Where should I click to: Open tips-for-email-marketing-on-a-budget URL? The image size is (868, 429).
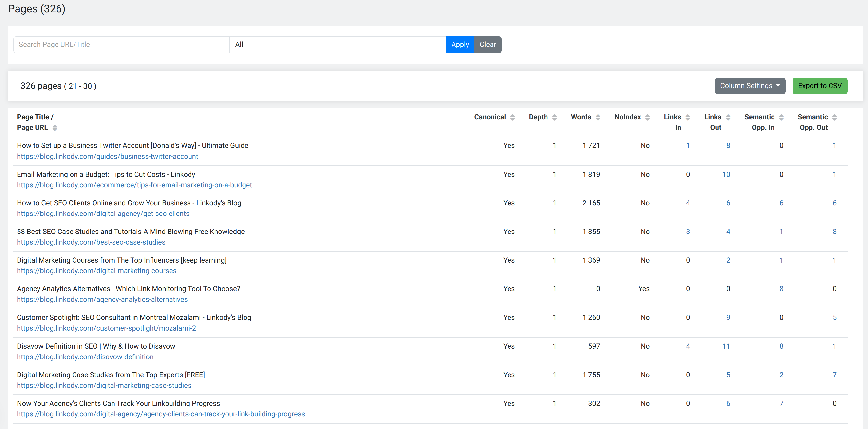coord(134,185)
